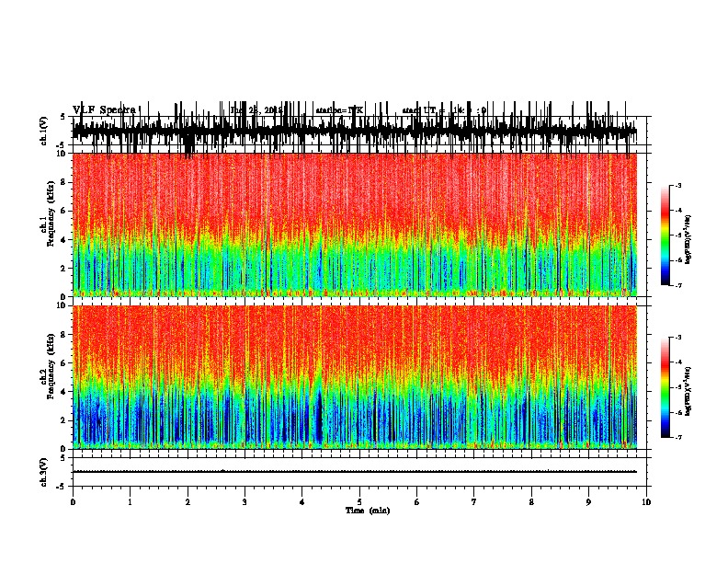Click the 'station=' header label

coord(332,110)
